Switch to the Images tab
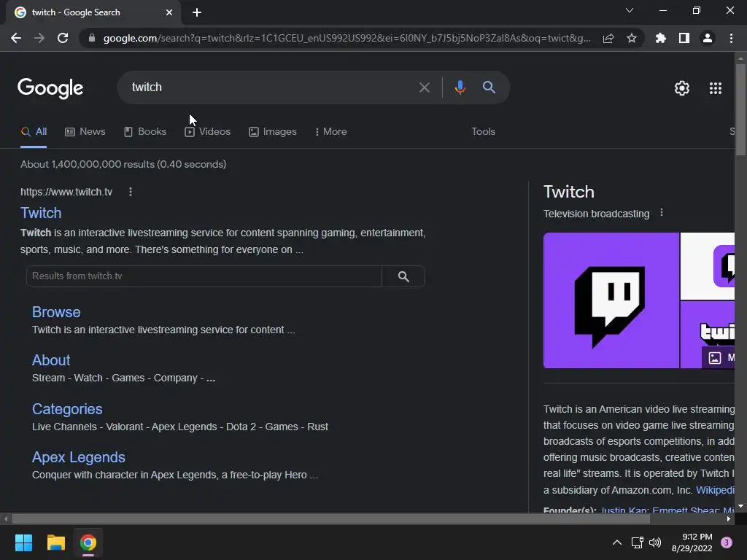The height and width of the screenshot is (560, 747). tap(273, 132)
